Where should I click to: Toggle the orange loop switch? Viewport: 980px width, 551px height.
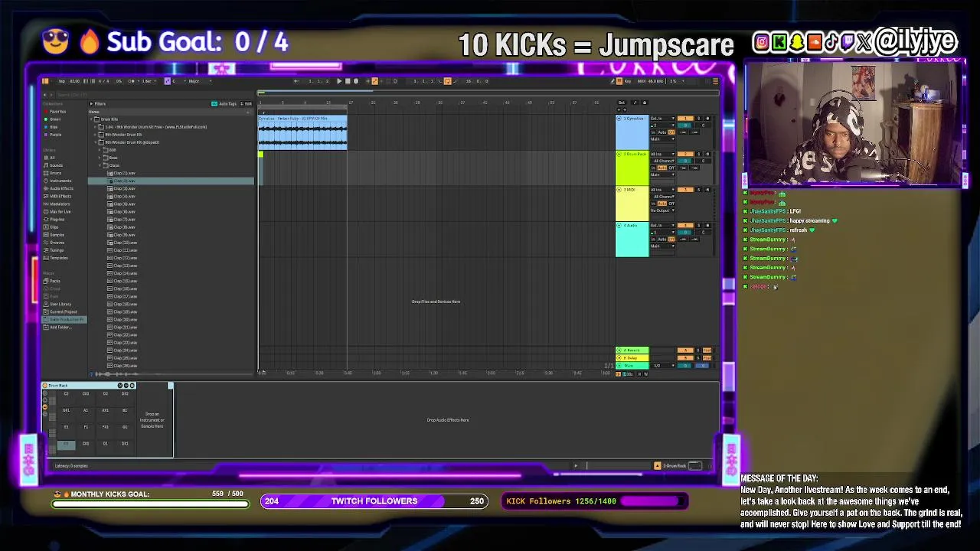pyautogui.click(x=447, y=81)
